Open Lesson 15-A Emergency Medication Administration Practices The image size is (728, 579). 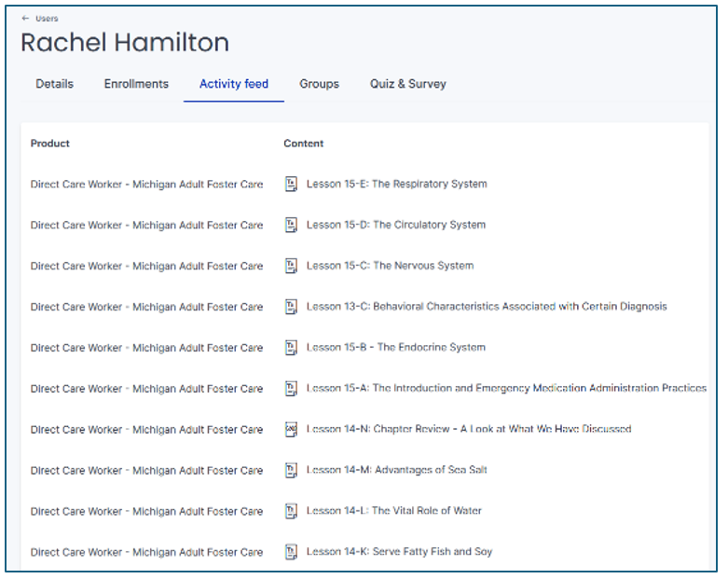[506, 389]
